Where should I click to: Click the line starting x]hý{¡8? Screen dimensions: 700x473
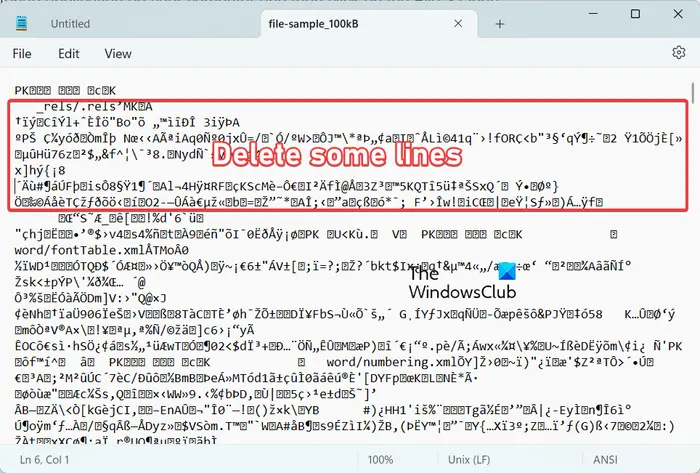pos(40,170)
